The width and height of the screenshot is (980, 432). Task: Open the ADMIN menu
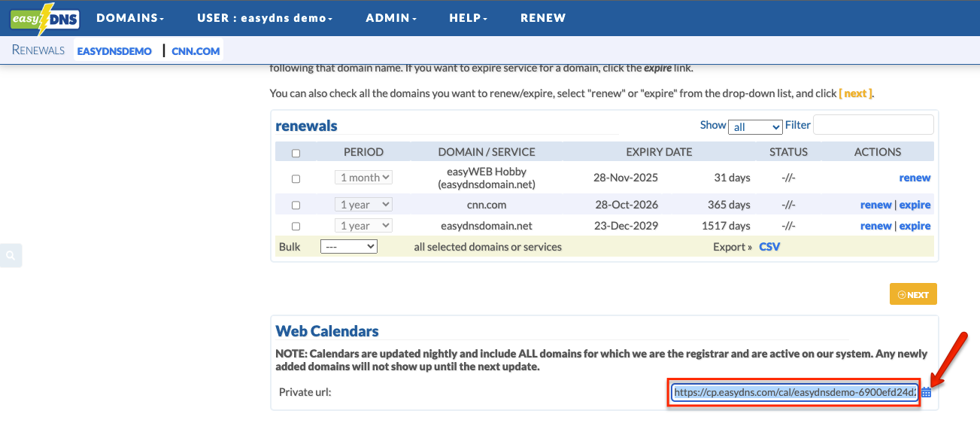tap(390, 18)
